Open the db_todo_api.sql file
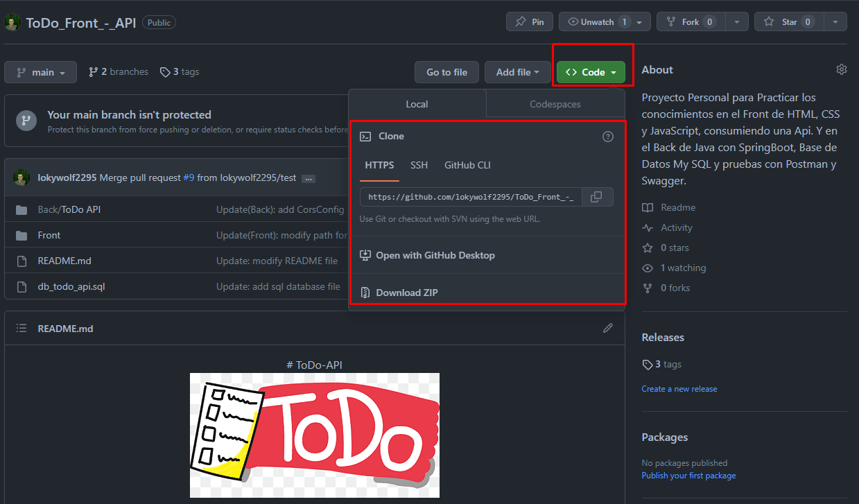This screenshot has height=504, width=859. (x=71, y=286)
